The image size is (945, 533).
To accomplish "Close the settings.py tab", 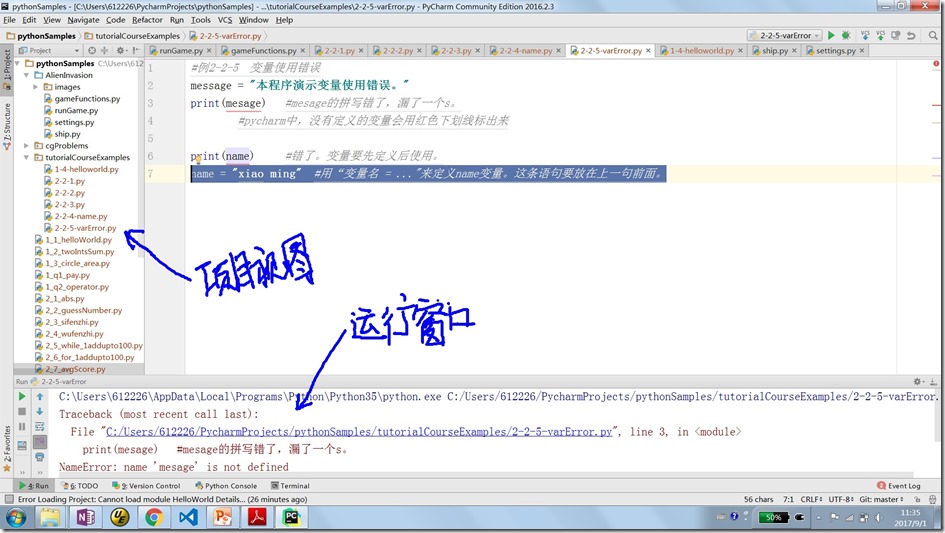I will pyautogui.click(x=862, y=51).
